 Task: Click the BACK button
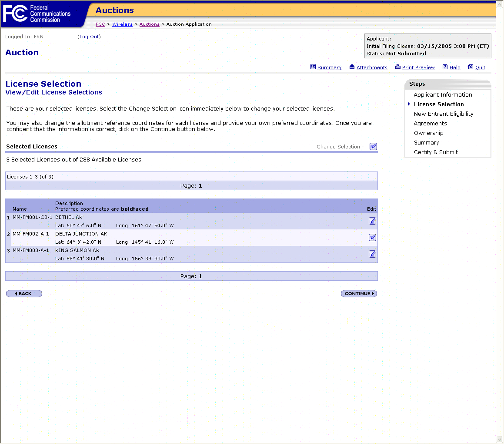click(24, 294)
